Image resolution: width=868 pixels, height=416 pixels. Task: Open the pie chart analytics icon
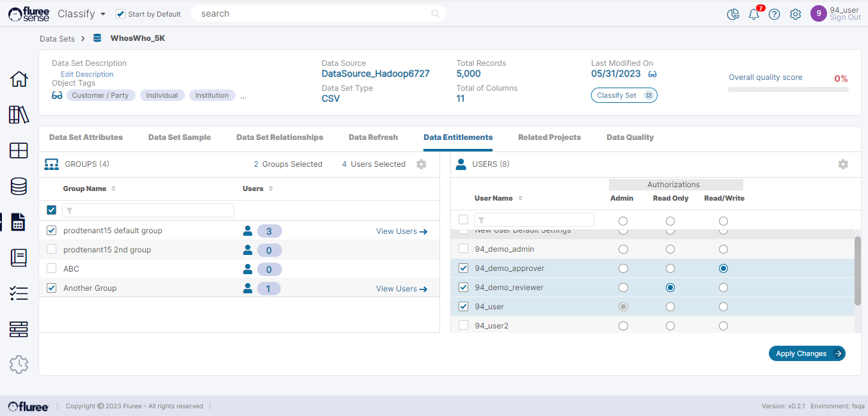click(x=733, y=14)
